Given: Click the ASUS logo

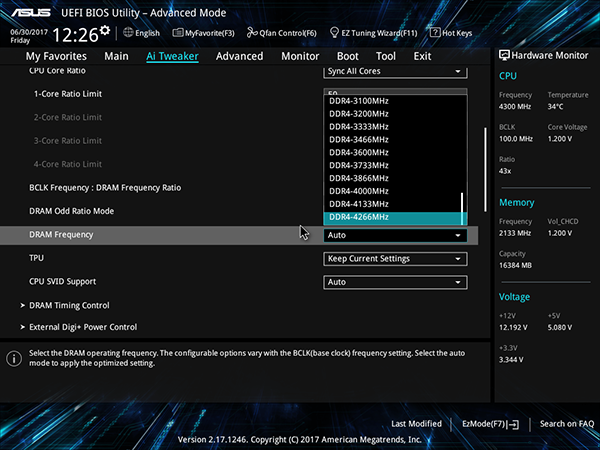Looking at the screenshot, I should (x=31, y=13).
